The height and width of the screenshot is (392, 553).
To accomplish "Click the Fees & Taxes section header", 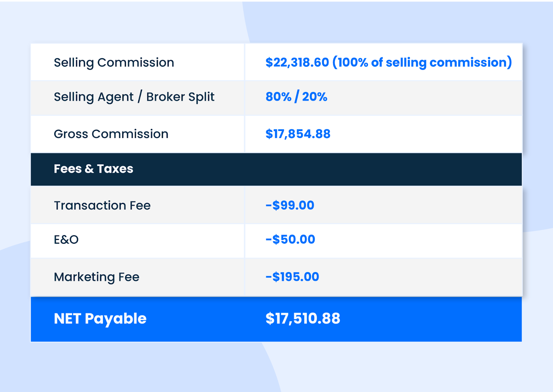I will (x=93, y=169).
